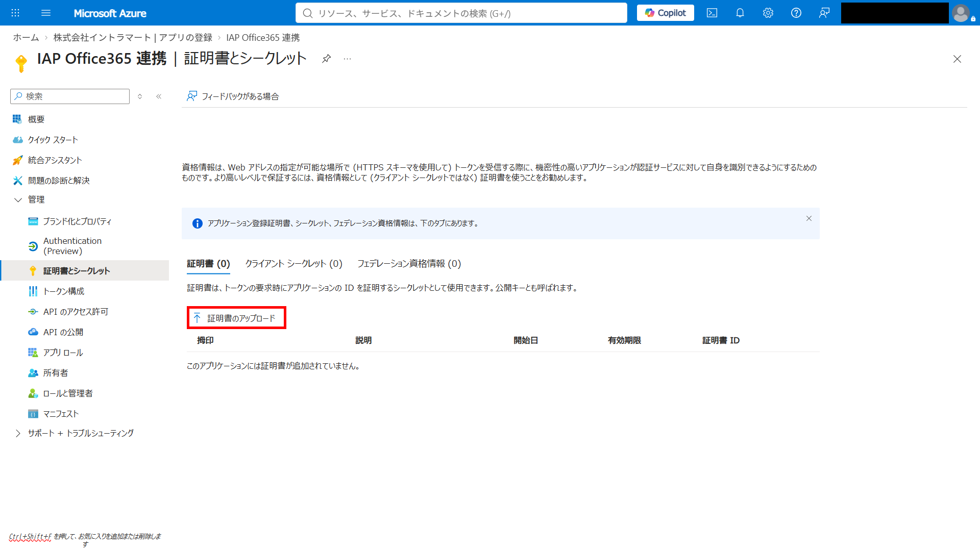The height and width of the screenshot is (551, 980).
Task: Go to ホーム breadcrumb
Action: coord(26,38)
